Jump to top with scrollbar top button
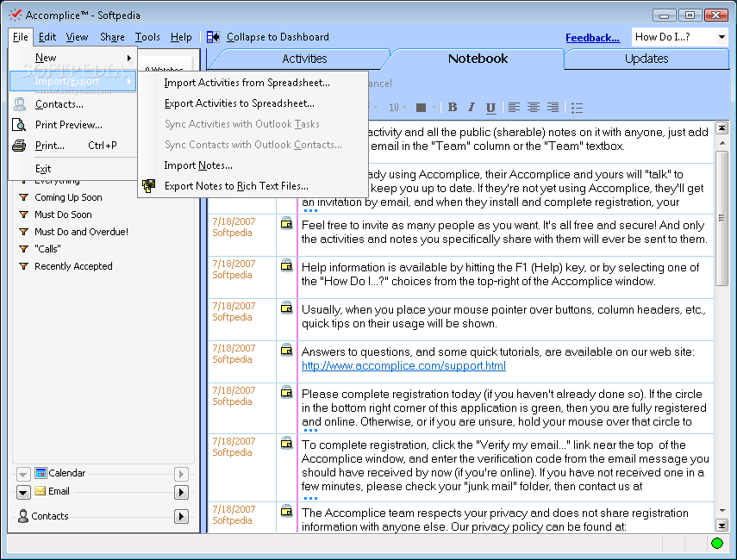Image resolution: width=737 pixels, height=560 pixels. click(721, 128)
